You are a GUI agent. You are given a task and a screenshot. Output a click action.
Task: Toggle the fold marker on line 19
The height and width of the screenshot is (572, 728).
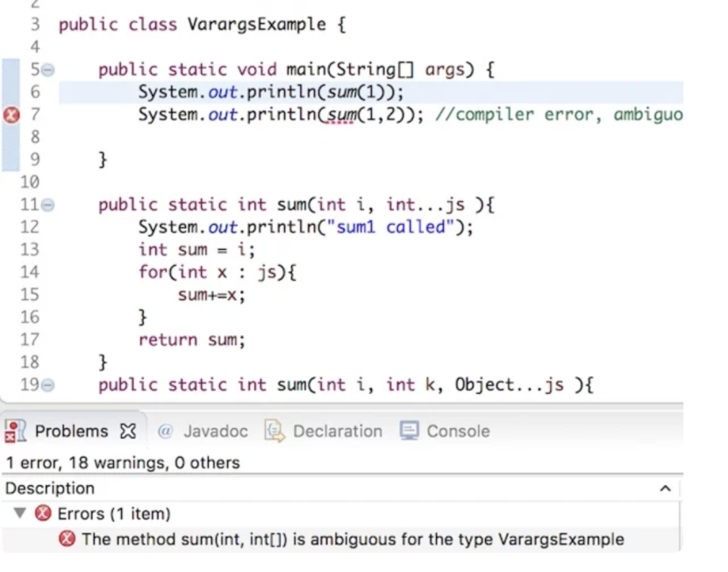pyautogui.click(x=48, y=385)
